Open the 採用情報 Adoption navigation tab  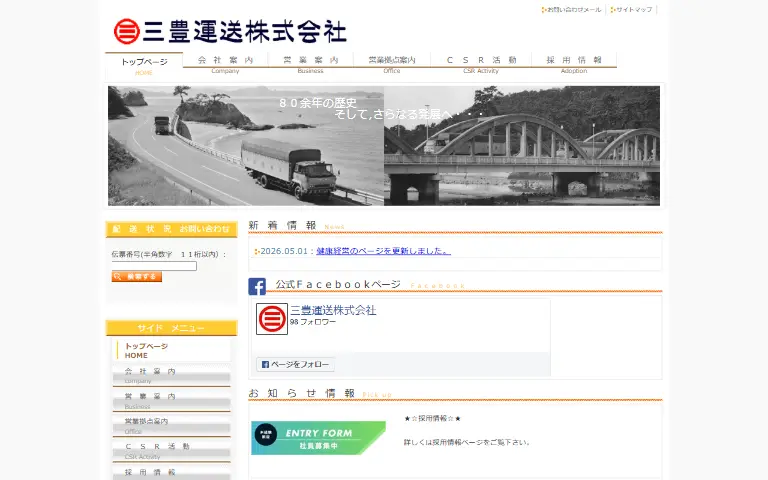click(x=574, y=64)
